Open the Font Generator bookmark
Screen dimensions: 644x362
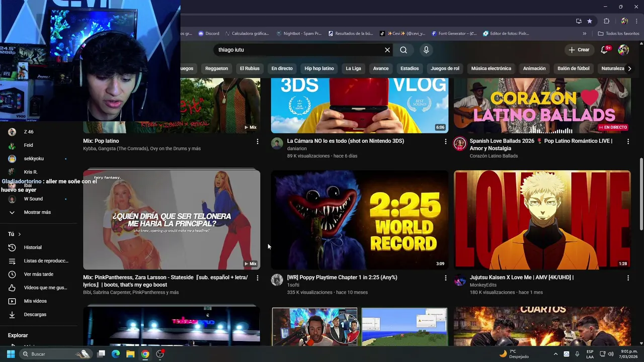pyautogui.click(x=454, y=34)
